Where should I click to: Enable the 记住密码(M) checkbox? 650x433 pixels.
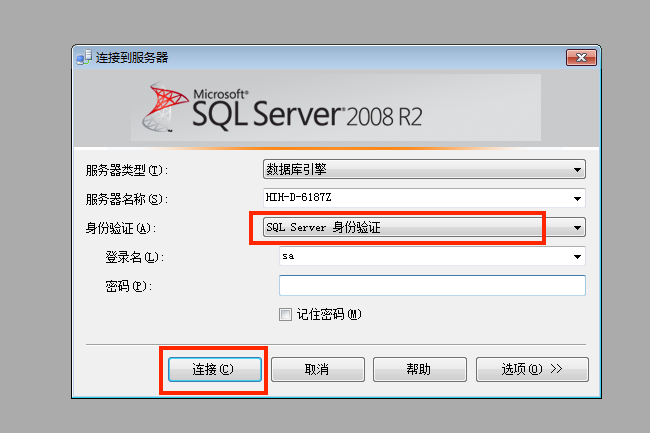[285, 314]
